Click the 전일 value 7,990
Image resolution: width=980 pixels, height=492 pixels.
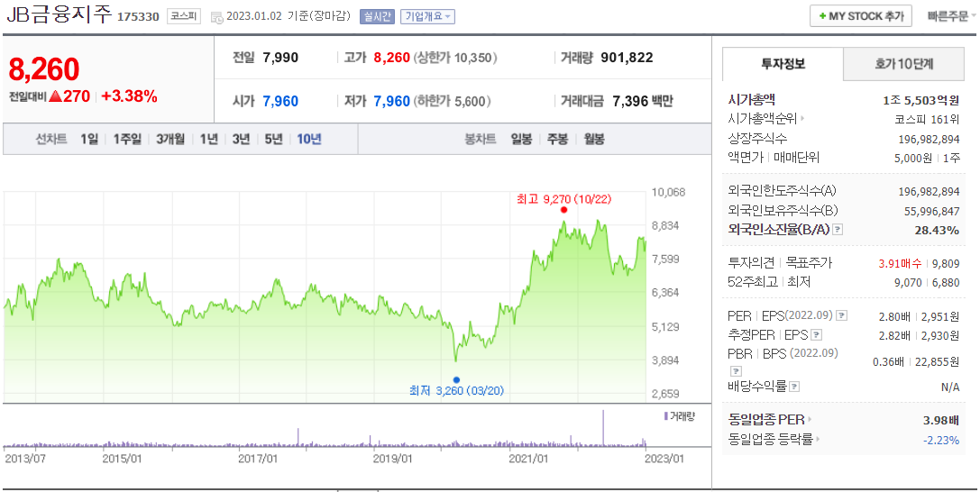coord(281,58)
